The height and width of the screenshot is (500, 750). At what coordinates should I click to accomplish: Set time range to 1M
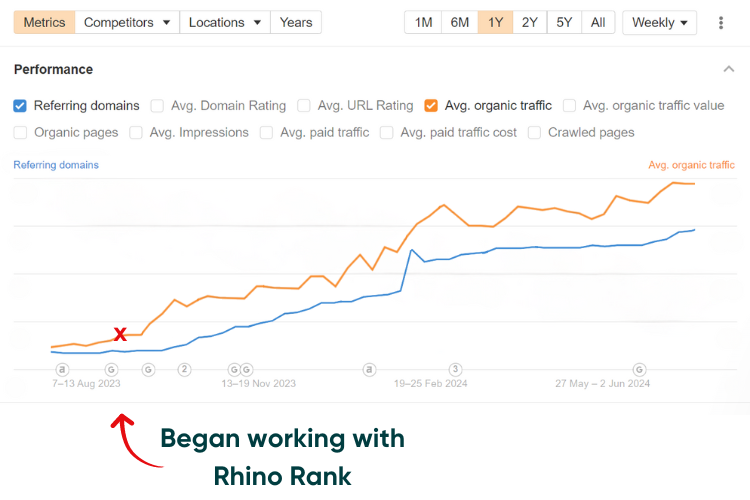pyautogui.click(x=423, y=22)
